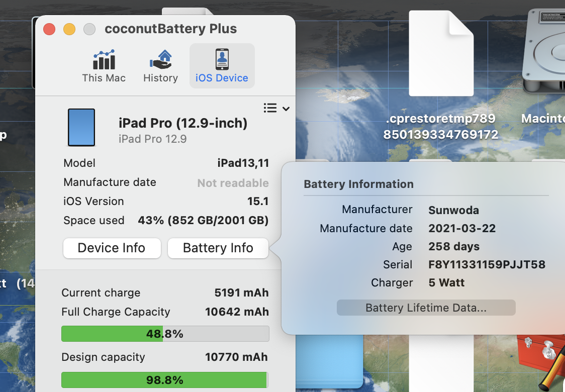Click the iOS Version 15.1 value
Image resolution: width=565 pixels, height=392 pixels.
pos(258,201)
